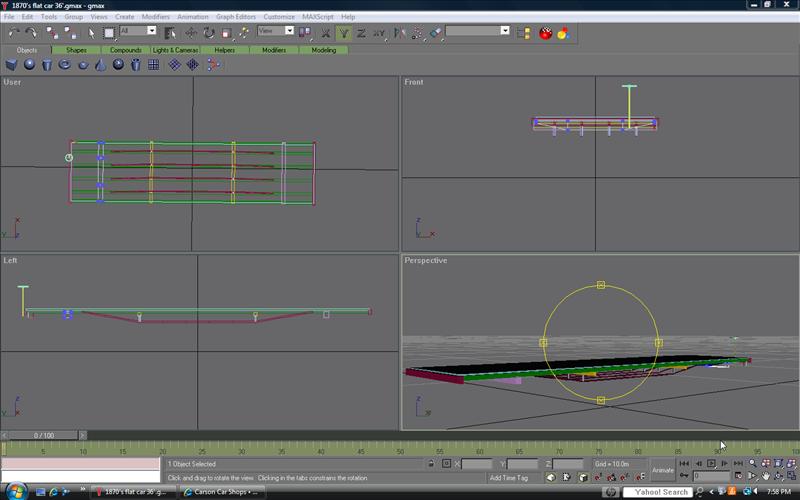Choose the Select and Rotate tool
The height and width of the screenshot is (500, 800).
pos(209,33)
